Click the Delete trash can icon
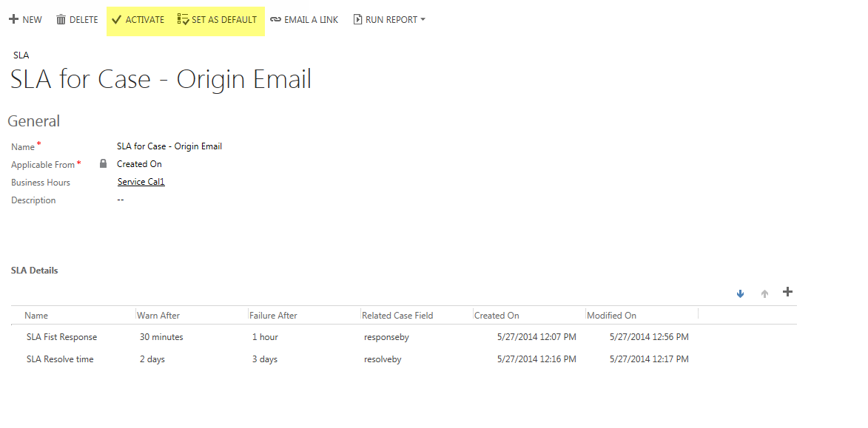The image size is (868, 428). click(60, 19)
